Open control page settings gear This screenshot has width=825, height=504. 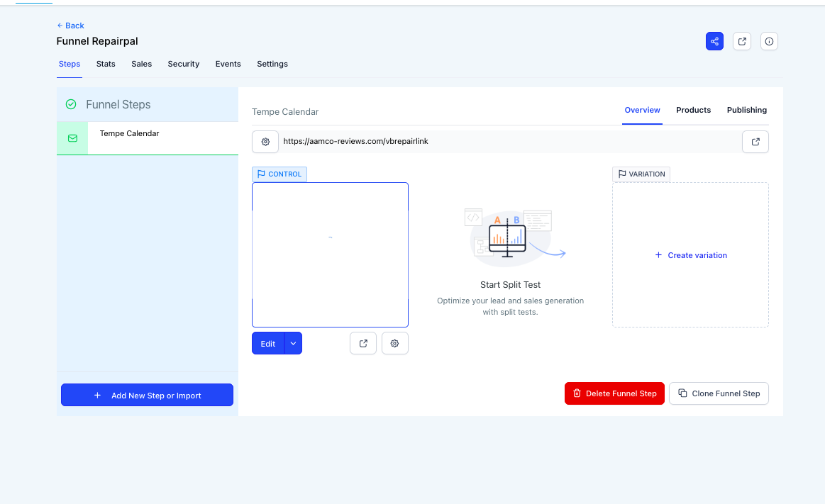point(395,343)
